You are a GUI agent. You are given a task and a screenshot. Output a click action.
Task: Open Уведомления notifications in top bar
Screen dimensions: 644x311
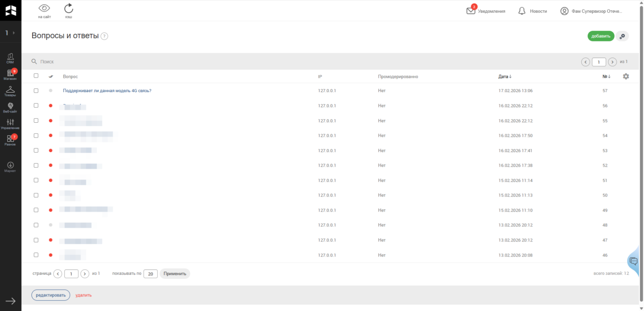(486, 11)
